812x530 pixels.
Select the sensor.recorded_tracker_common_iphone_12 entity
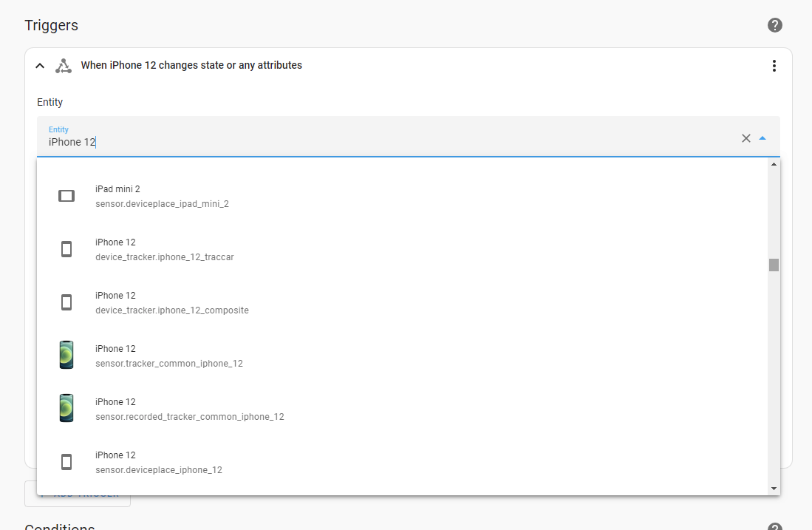coord(189,409)
